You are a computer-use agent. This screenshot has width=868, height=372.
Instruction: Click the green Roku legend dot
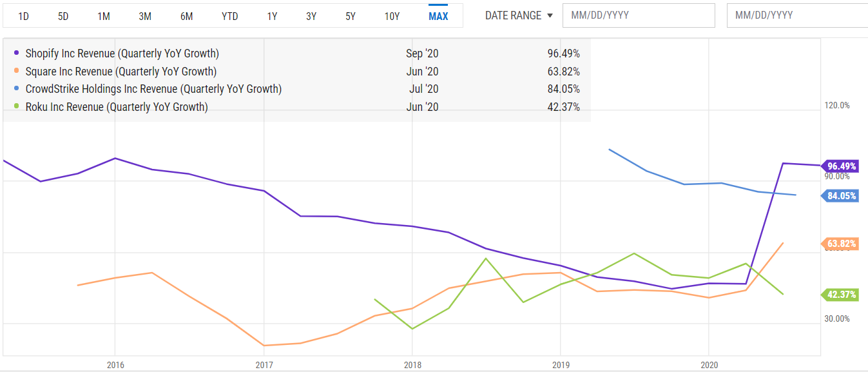tap(16, 107)
